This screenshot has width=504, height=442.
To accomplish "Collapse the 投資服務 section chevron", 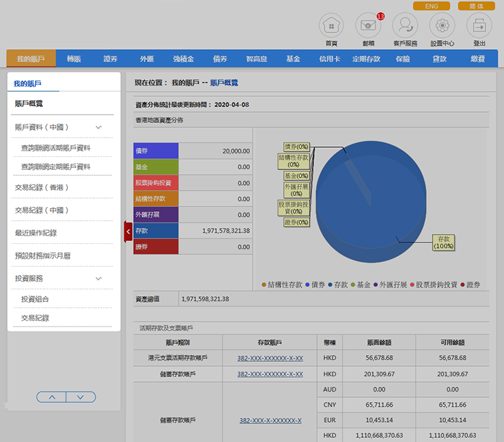I will [x=99, y=278].
